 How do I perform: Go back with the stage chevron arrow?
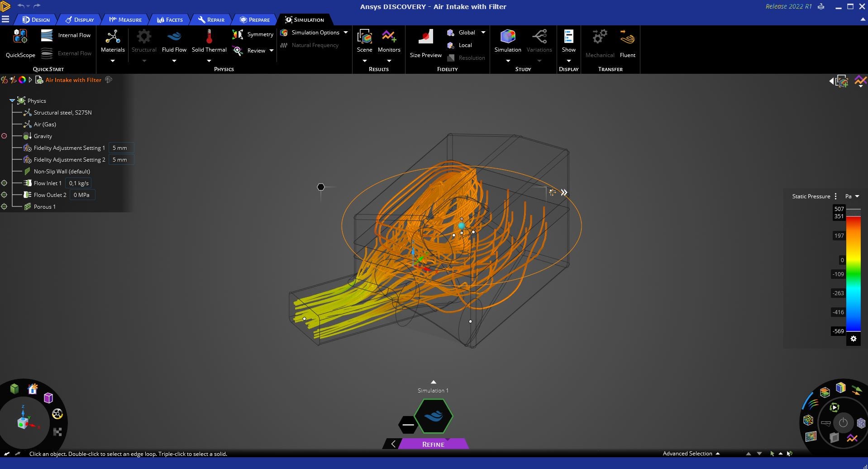pyautogui.click(x=393, y=444)
